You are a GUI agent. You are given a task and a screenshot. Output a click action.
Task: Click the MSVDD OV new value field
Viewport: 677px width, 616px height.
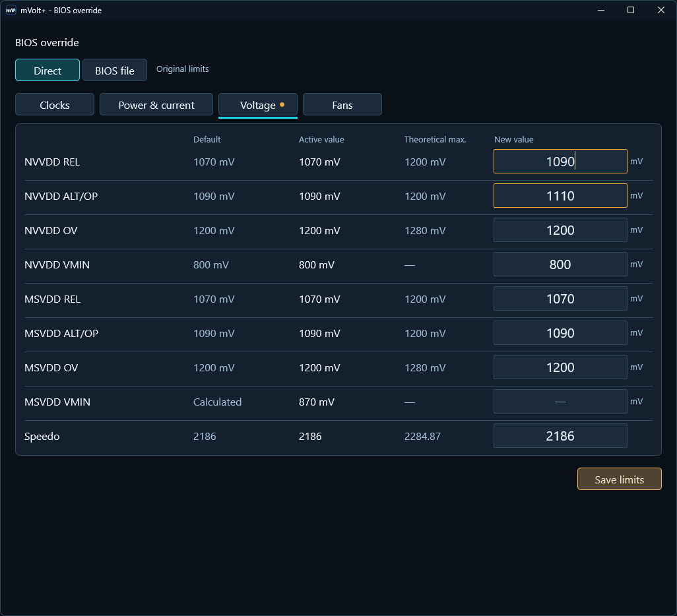point(560,367)
